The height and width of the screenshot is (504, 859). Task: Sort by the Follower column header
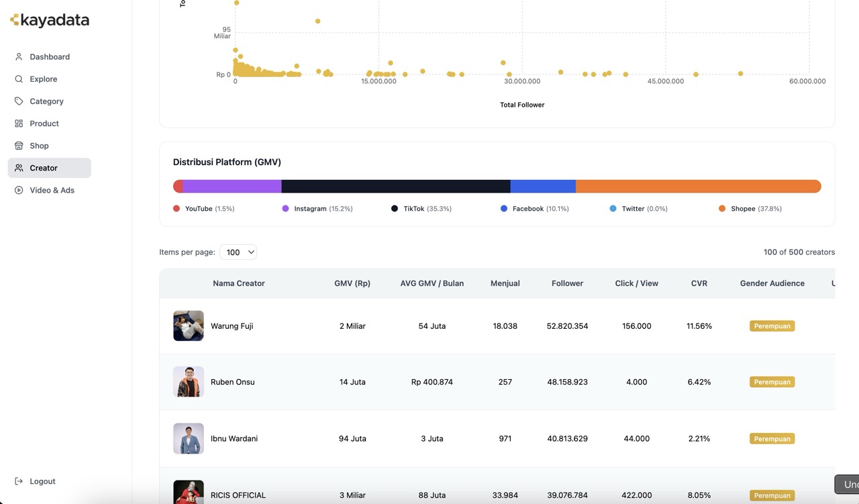tap(567, 283)
